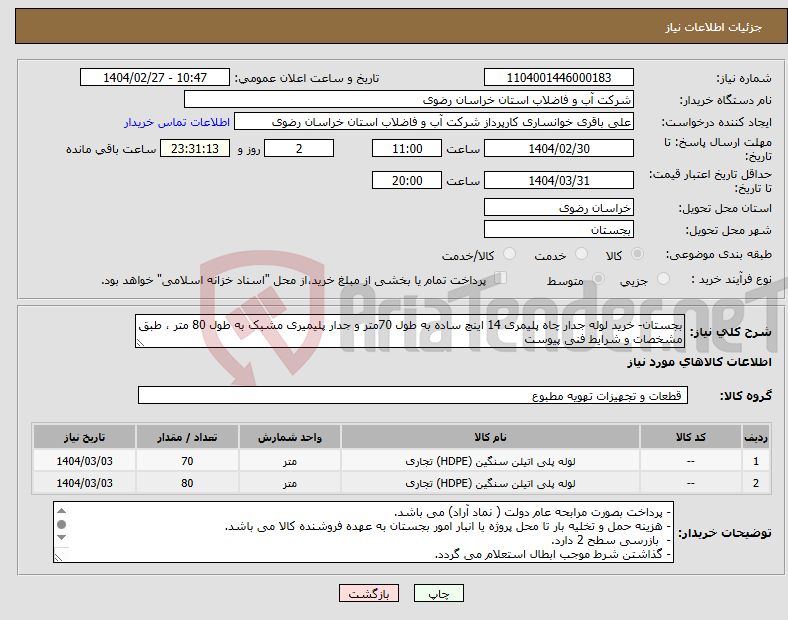Click delivery province field خراسان رضوی
The image size is (788, 620).
(558, 207)
